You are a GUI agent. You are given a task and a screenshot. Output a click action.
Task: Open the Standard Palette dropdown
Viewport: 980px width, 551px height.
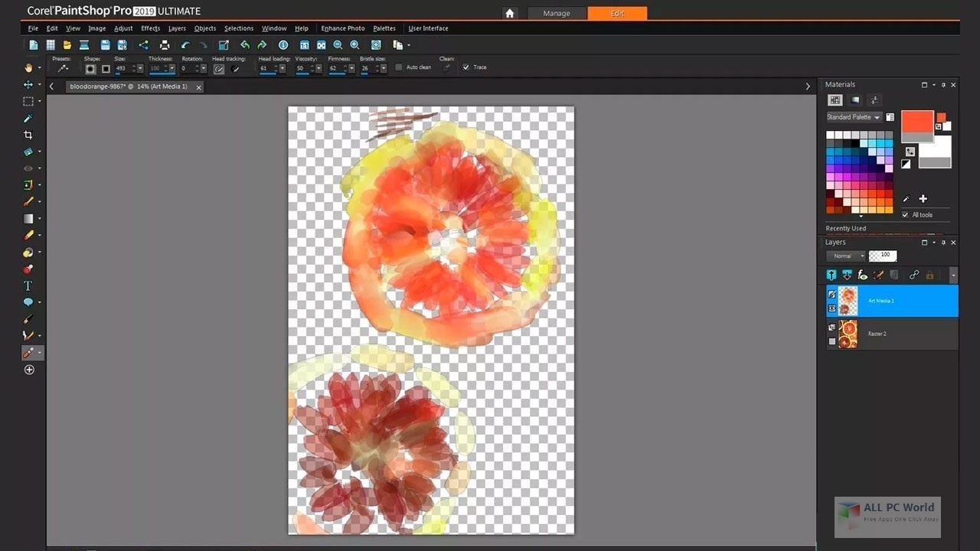pyautogui.click(x=854, y=117)
